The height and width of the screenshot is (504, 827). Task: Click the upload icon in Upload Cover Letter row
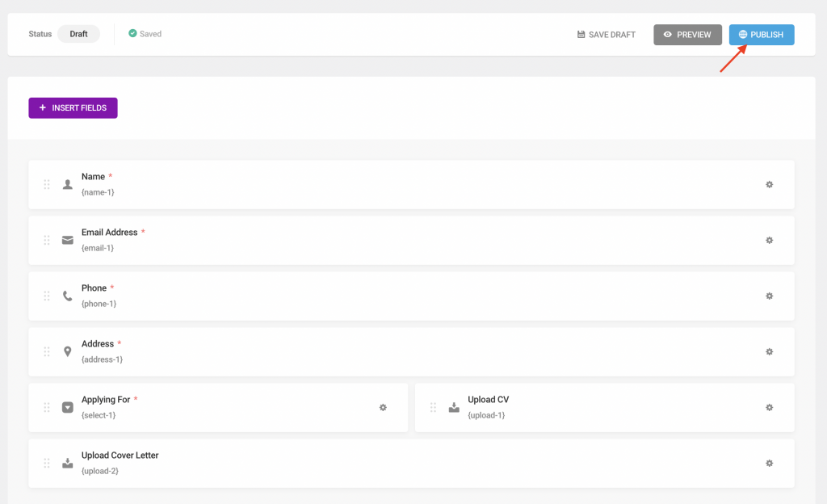tap(68, 464)
